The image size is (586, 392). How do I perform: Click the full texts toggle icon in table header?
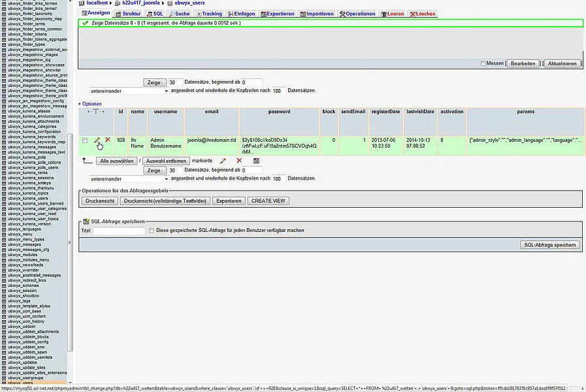coord(95,112)
